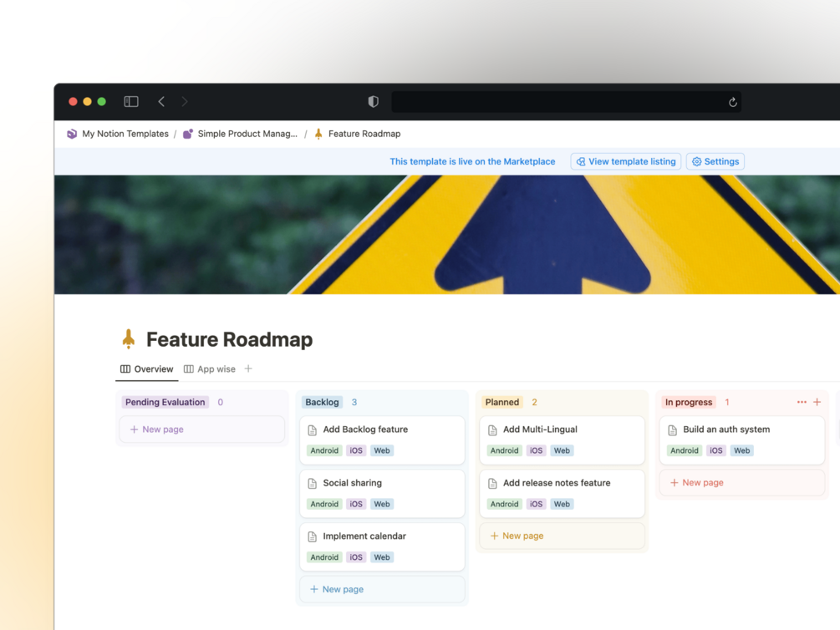Click iOS tag on Build an auth system

pyautogui.click(x=716, y=450)
